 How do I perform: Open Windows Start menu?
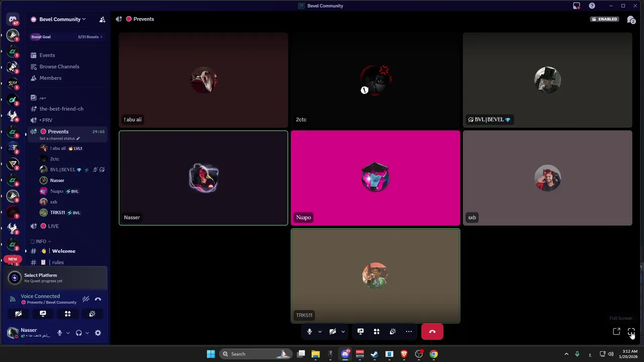tap(211, 354)
